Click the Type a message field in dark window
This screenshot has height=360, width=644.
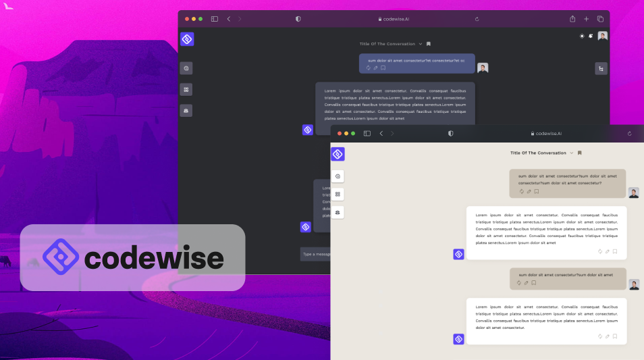click(315, 254)
